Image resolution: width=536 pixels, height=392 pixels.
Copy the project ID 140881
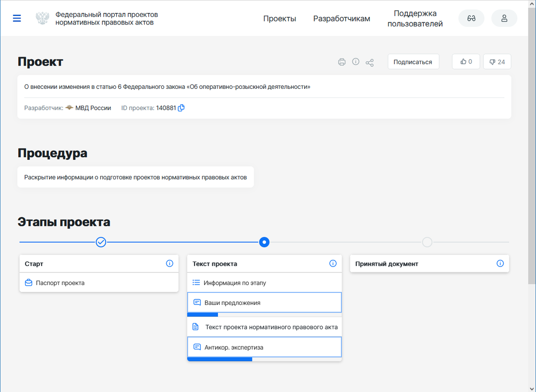pyautogui.click(x=182, y=108)
